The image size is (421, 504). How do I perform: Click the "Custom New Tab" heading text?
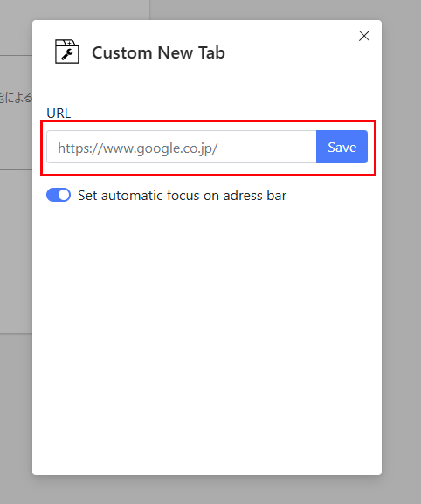[x=158, y=52]
